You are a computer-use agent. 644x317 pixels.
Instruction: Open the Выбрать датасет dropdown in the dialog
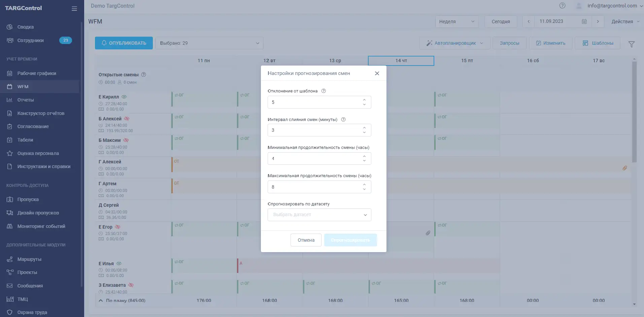pyautogui.click(x=319, y=215)
